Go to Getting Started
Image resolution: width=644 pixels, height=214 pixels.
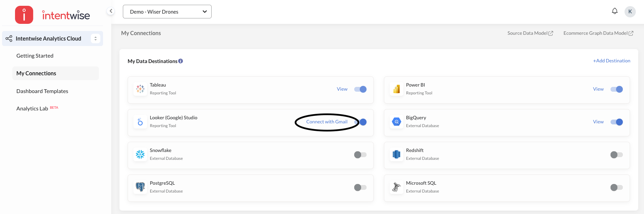35,56
